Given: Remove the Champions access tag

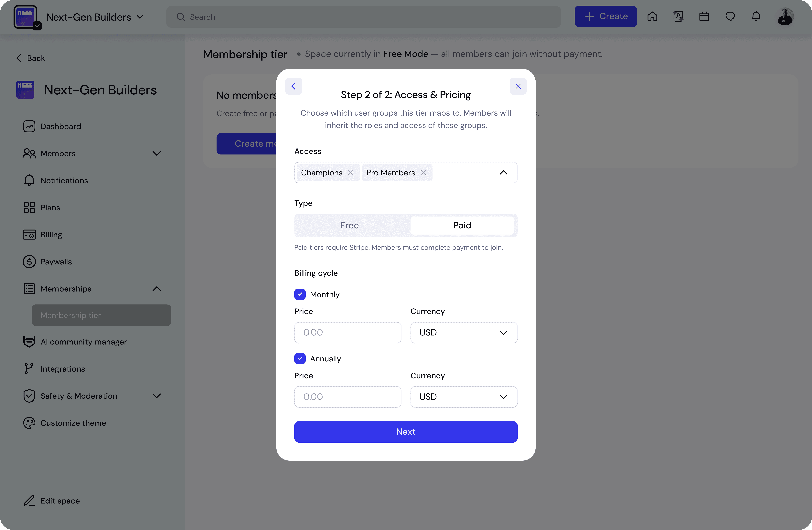Looking at the screenshot, I should [x=351, y=173].
